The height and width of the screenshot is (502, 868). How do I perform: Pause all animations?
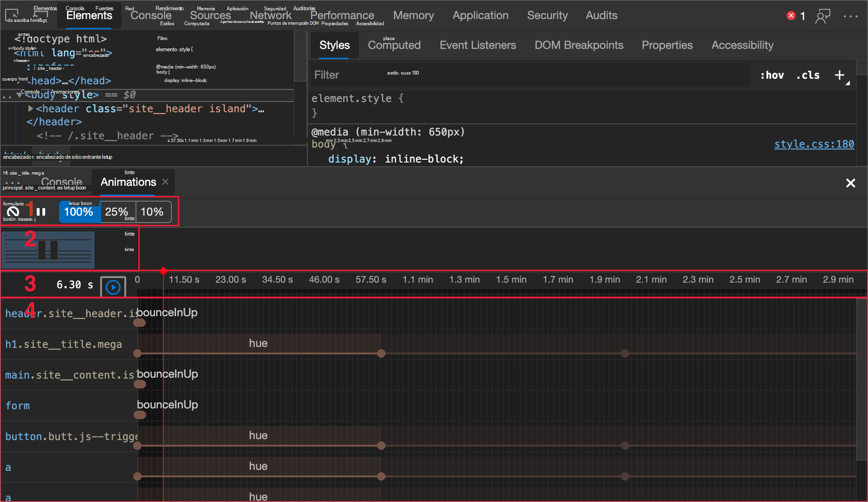[41, 212]
